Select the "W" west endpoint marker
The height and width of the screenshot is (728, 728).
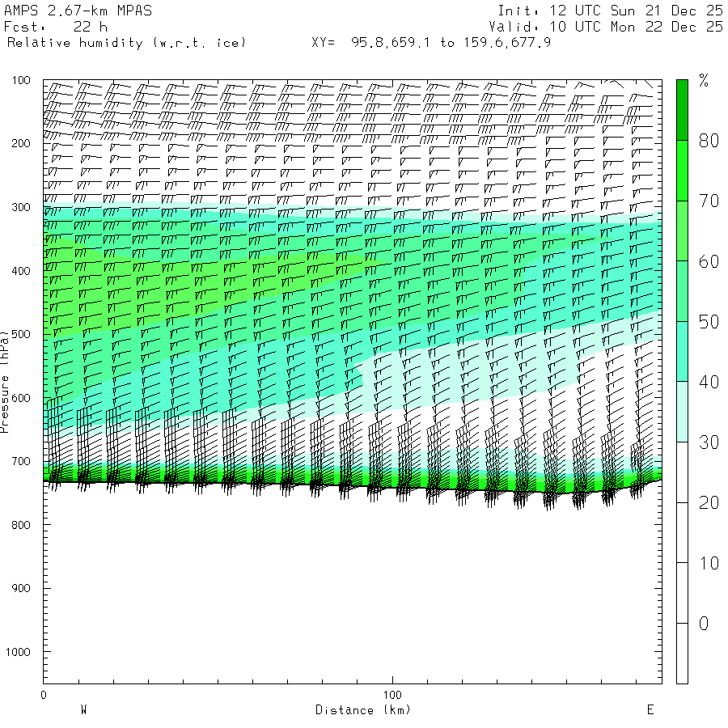pos(83,710)
